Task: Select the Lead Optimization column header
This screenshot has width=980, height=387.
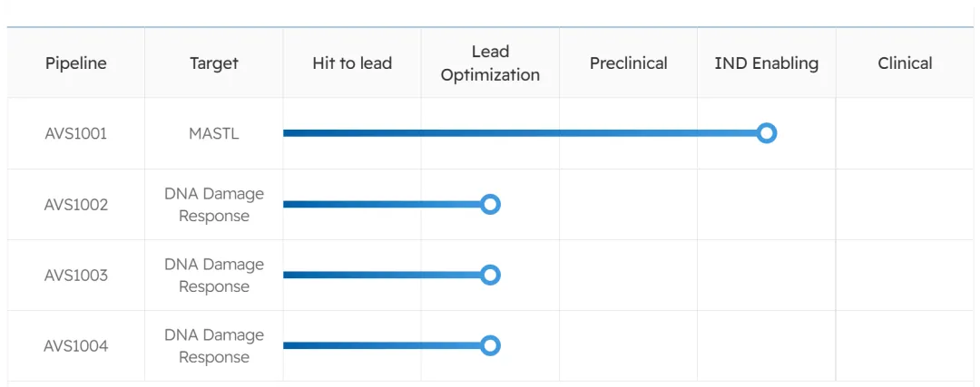Action: click(490, 63)
